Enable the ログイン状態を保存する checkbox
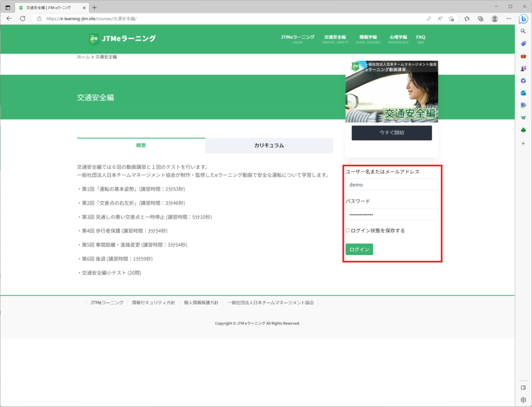Viewport: 532px width, 407px height. tap(348, 230)
